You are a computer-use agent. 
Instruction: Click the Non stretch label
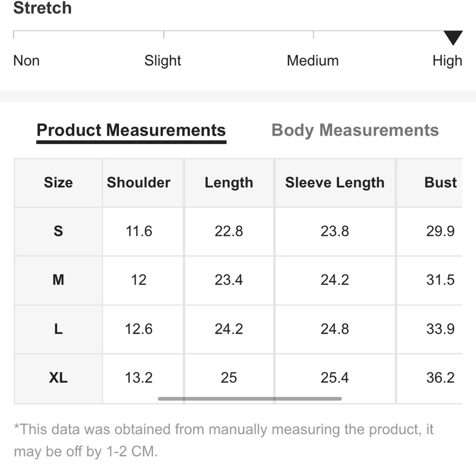tap(26, 61)
